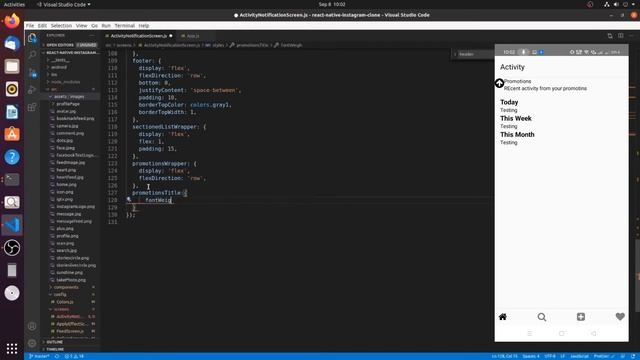Open Firefox from the dock
The width and height of the screenshot is (640, 360).
[12, 20]
